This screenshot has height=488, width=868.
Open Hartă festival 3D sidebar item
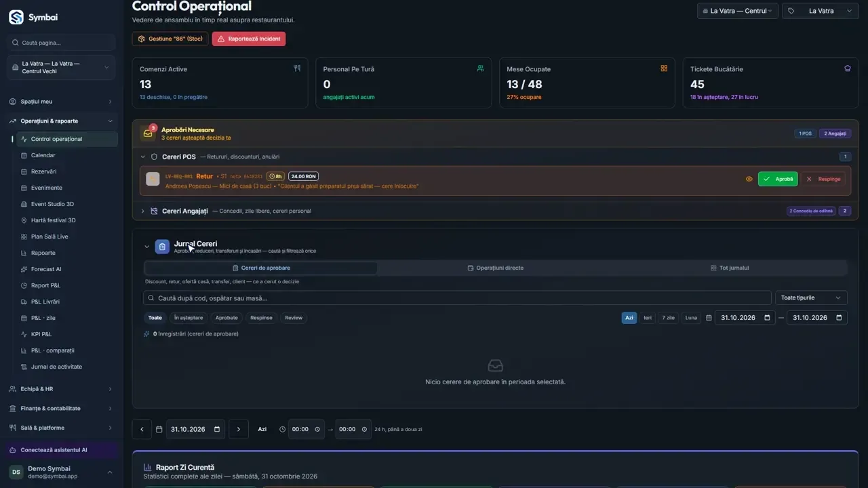coord(67,220)
